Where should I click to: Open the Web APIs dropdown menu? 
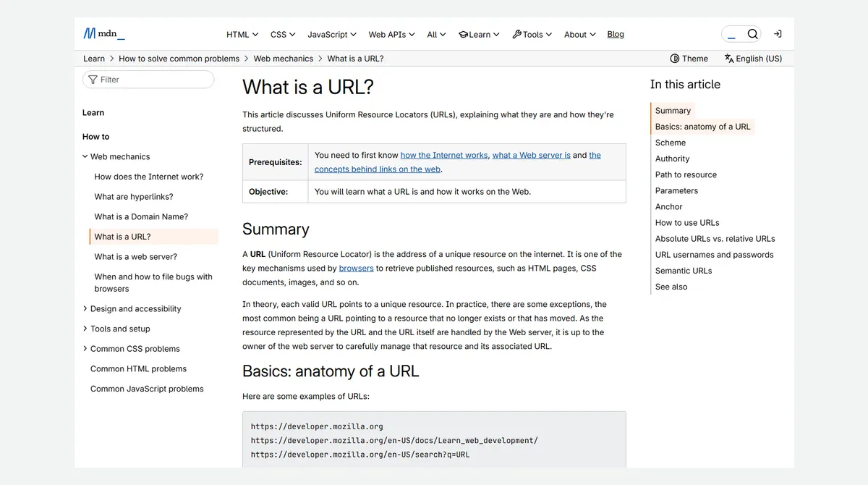click(x=391, y=34)
